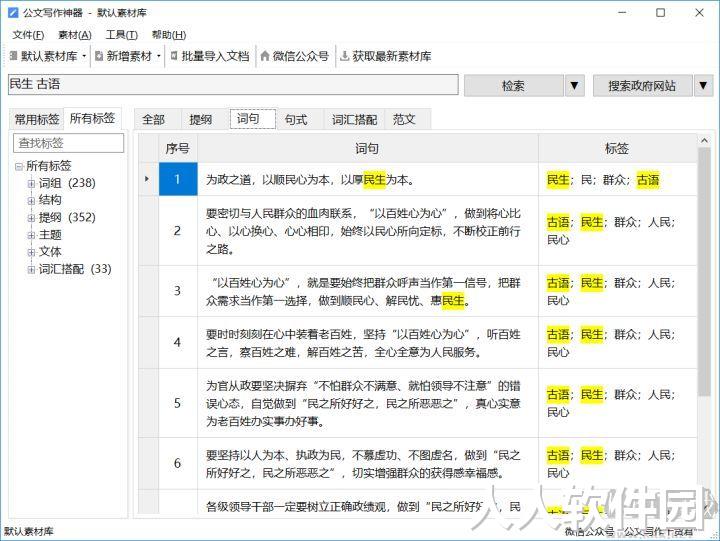Image resolution: width=720 pixels, height=541 pixels.
Task: Select row number 3 cell
Action: tap(178, 291)
